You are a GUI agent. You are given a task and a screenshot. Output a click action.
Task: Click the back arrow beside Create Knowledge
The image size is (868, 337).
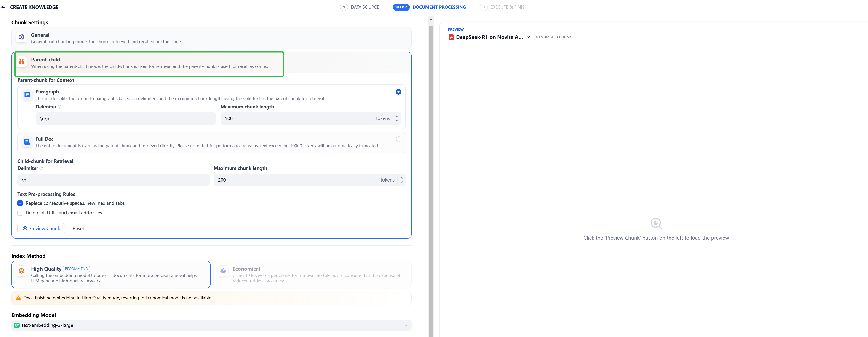coord(3,7)
